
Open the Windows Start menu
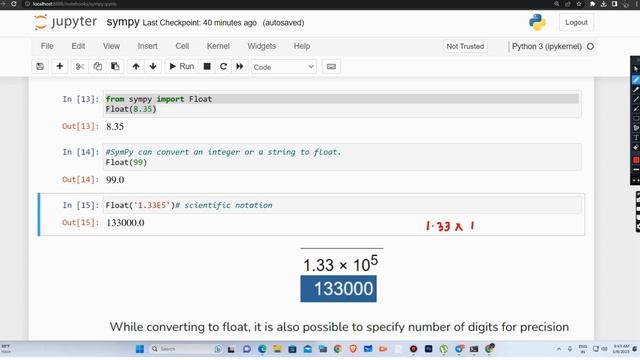click(140, 349)
